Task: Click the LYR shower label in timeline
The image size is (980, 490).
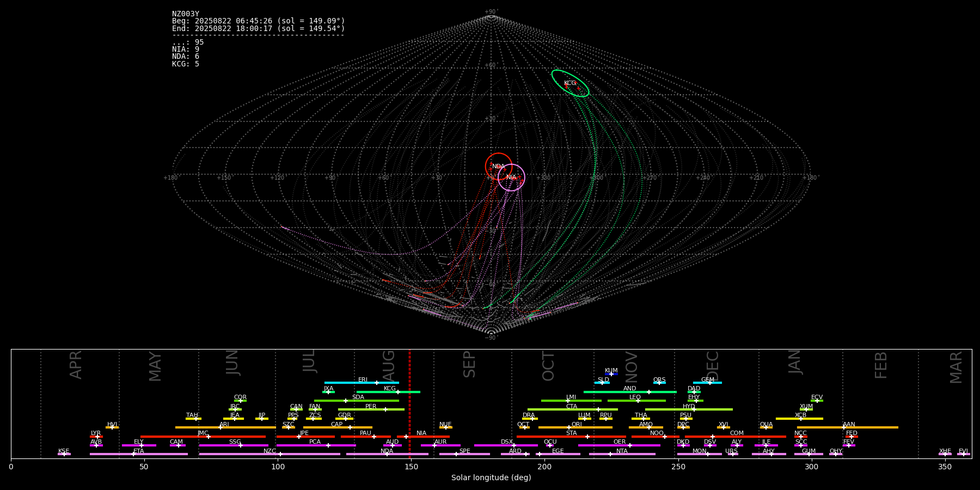Action: coord(96,433)
